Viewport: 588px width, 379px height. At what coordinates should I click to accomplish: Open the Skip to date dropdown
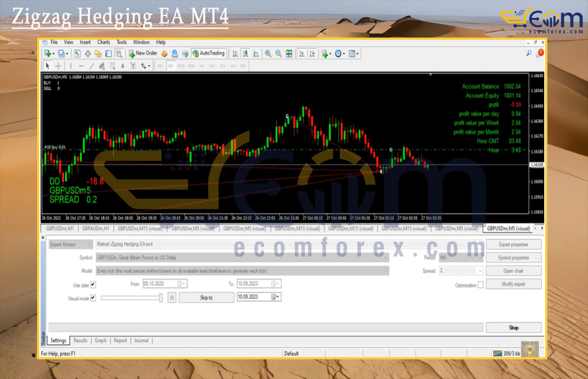276,297
